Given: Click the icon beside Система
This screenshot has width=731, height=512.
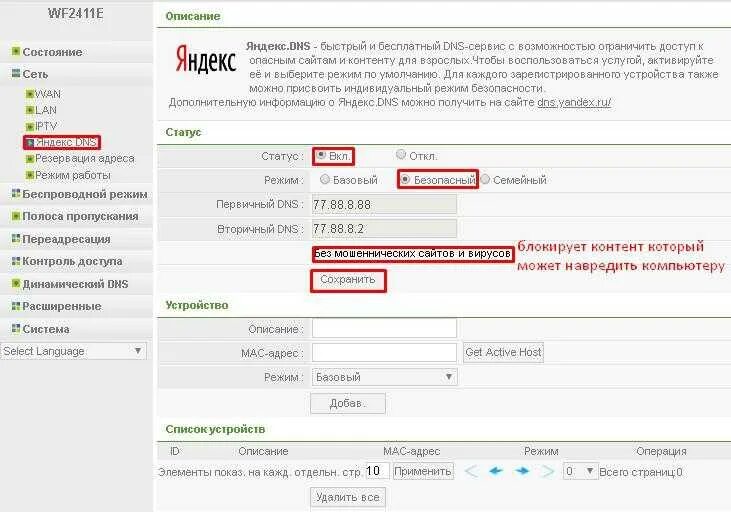Looking at the screenshot, I should [16, 328].
